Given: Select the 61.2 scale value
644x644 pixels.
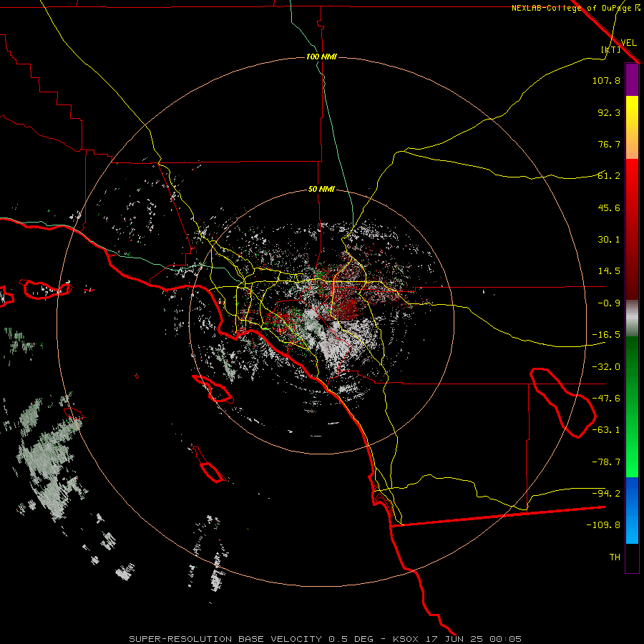Looking at the screenshot, I should point(609,176).
